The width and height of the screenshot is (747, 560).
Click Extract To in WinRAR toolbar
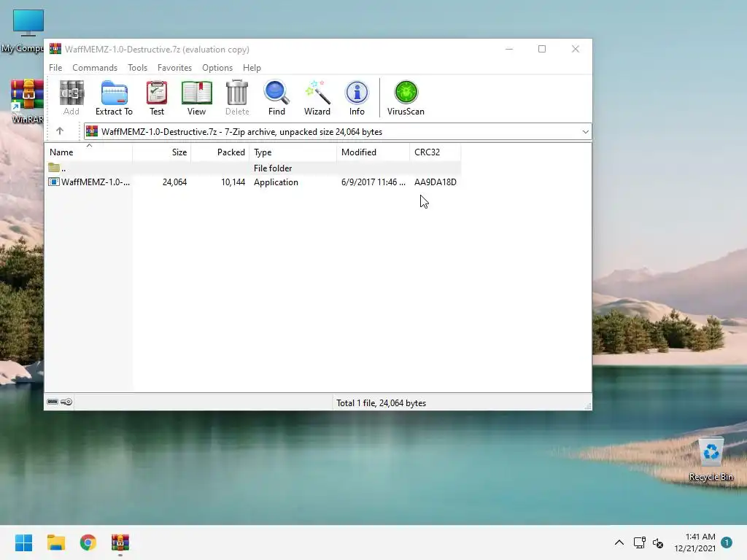pyautogui.click(x=114, y=98)
